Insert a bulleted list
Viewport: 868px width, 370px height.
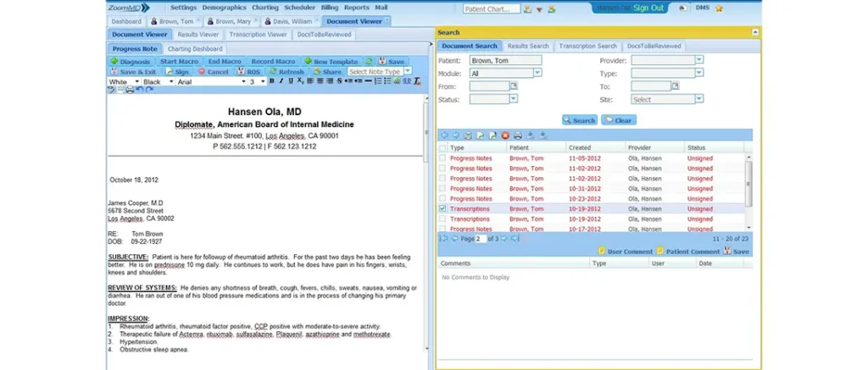click(387, 81)
